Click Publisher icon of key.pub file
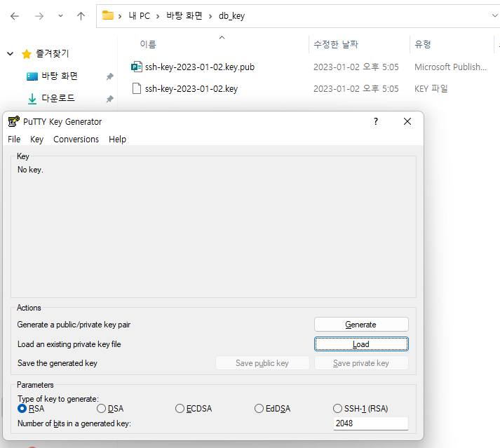The height and width of the screenshot is (448, 500). pyautogui.click(x=137, y=67)
